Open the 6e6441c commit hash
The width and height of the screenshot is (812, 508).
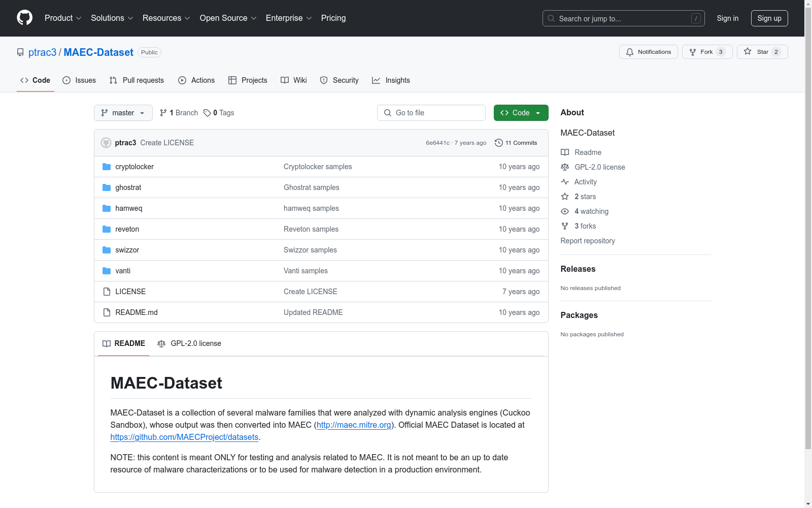point(437,143)
